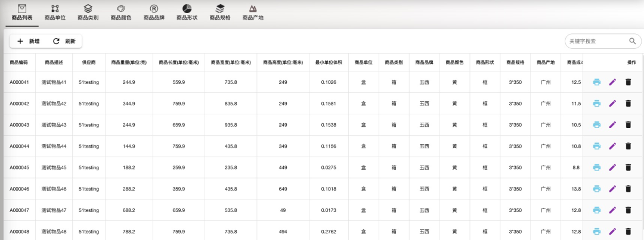Click the 0.1581 volume cell
644x240 pixels.
(329, 104)
